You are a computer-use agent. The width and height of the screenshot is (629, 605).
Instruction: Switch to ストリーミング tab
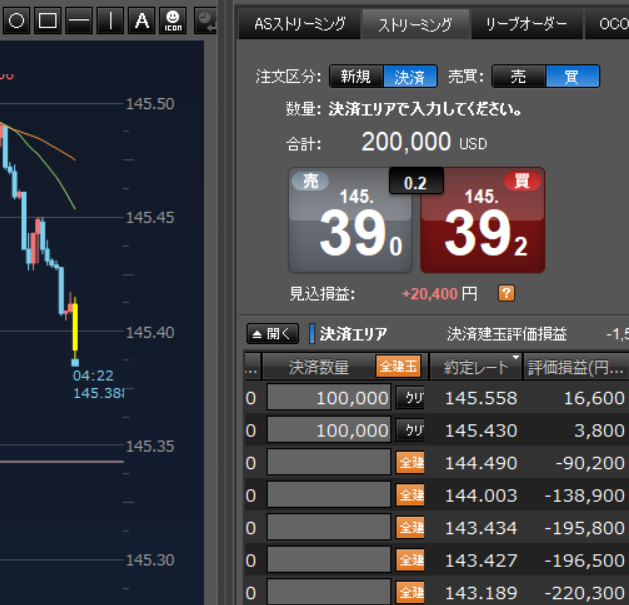(415, 24)
